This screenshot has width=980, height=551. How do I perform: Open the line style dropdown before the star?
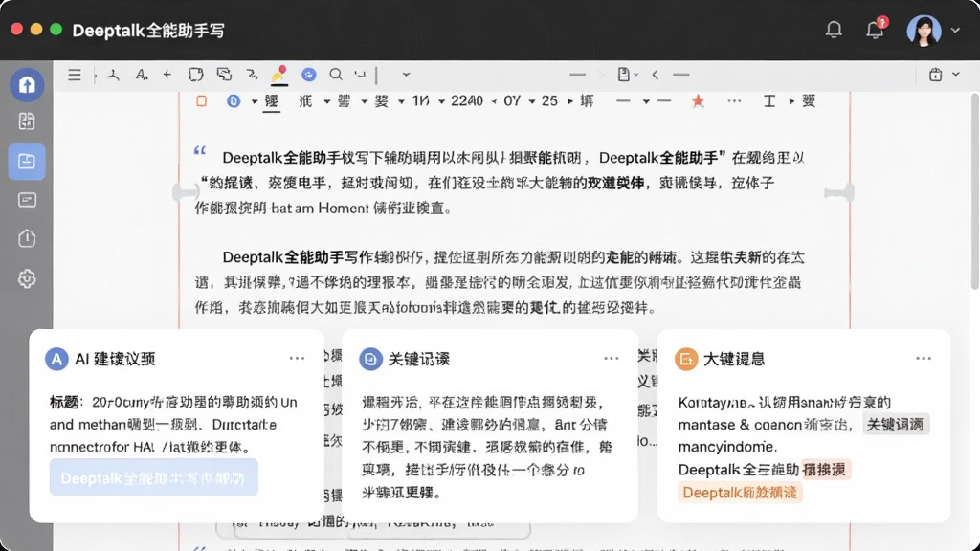[646, 101]
